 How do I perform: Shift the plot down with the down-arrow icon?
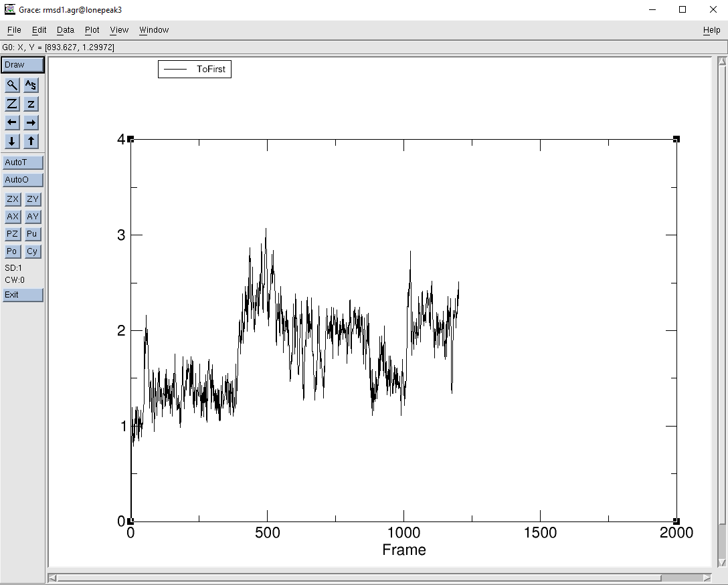[x=11, y=141]
